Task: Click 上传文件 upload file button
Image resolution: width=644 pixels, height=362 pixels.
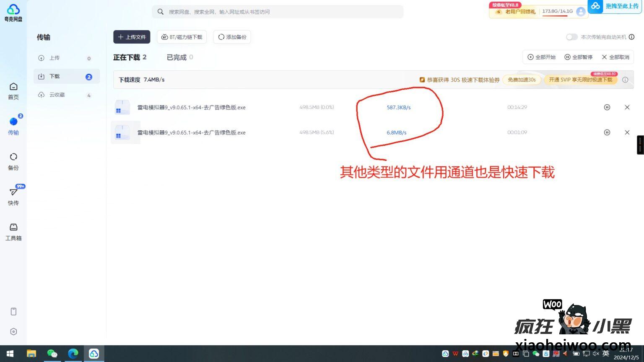Action: [132, 37]
